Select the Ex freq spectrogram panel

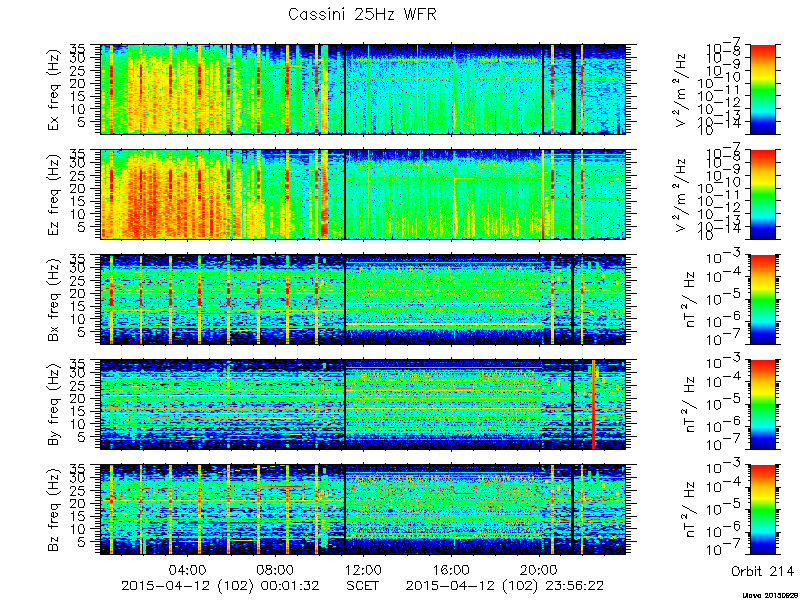point(363,90)
